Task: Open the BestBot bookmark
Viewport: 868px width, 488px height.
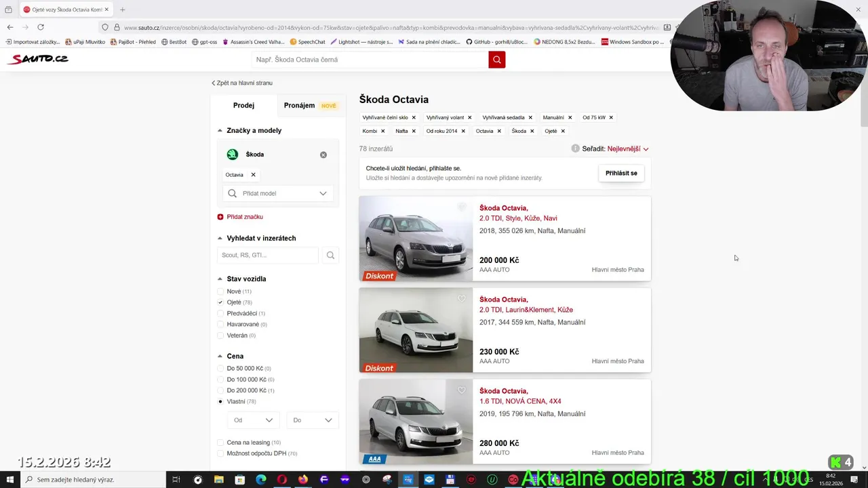Action: [x=174, y=42]
